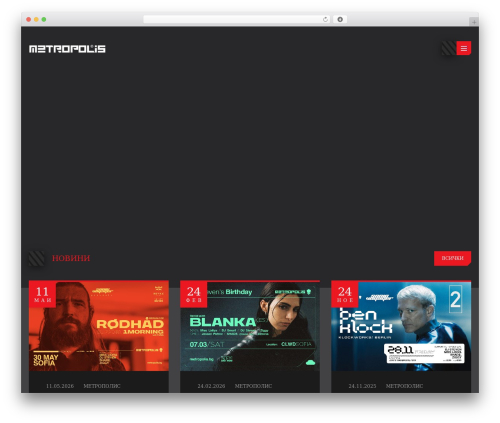Click the date 24.02.2026

(211, 386)
